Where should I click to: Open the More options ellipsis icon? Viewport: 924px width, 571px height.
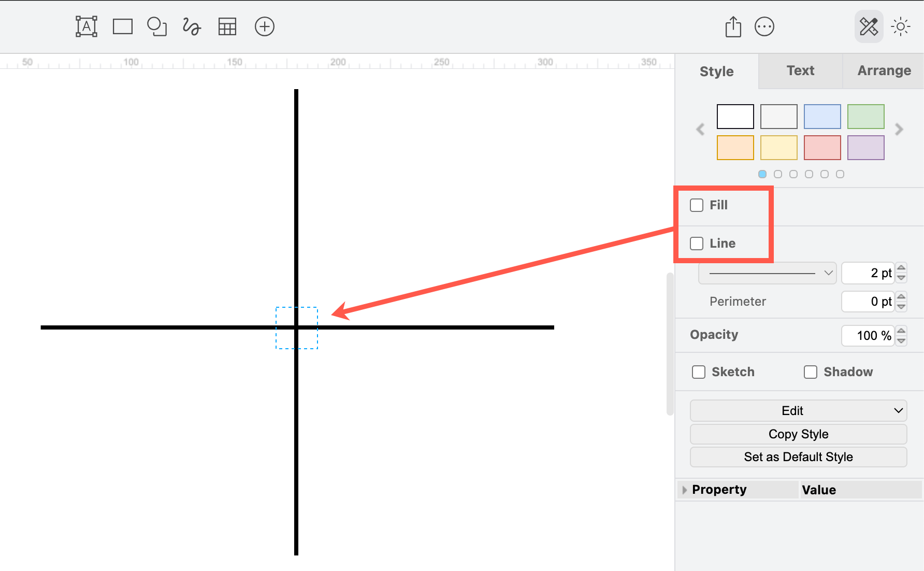pos(765,26)
